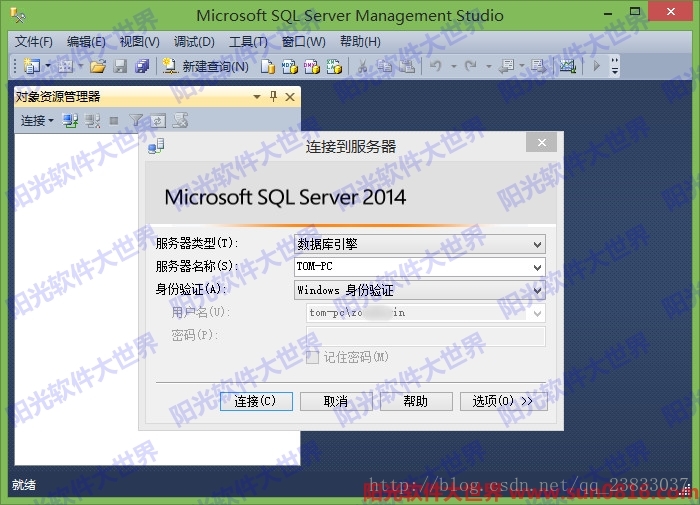Click the Redo arrow icon
The height and width of the screenshot is (505, 700).
point(471,66)
